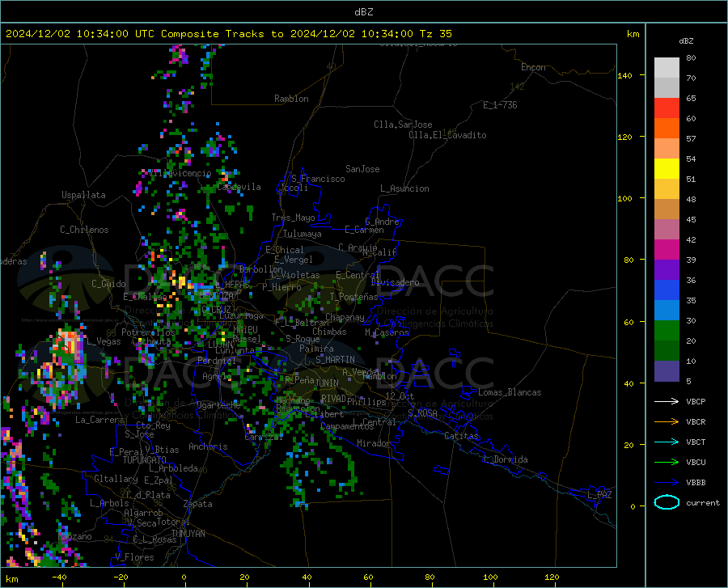Viewport: 728px width, 588px height.
Task: Click the 'current' legend label
Action: [x=703, y=502]
